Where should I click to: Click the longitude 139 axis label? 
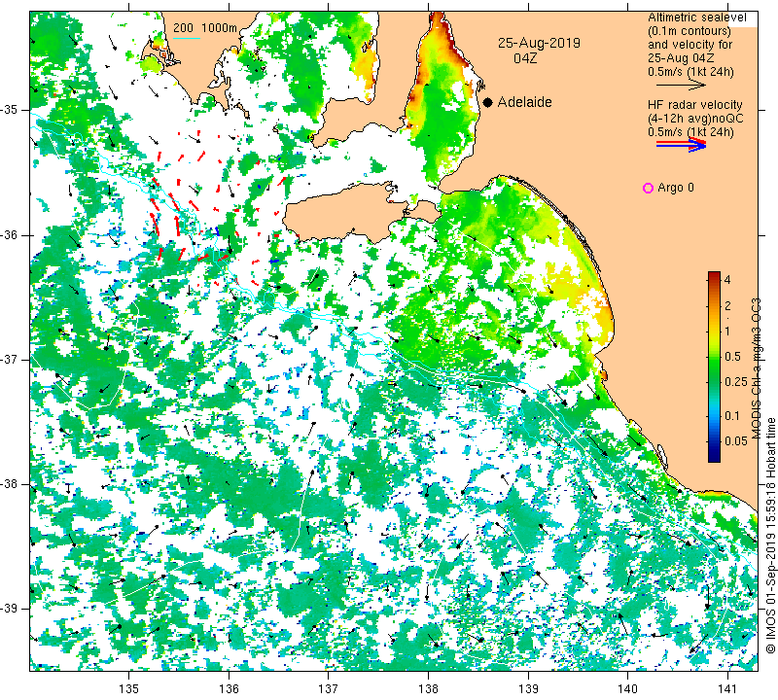[x=528, y=689]
